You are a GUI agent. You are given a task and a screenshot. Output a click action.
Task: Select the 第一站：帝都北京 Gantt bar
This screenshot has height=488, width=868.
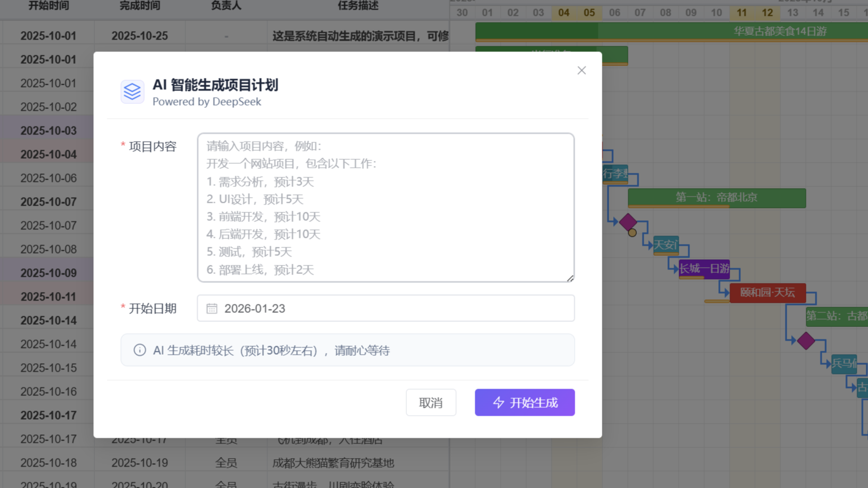[x=716, y=198]
